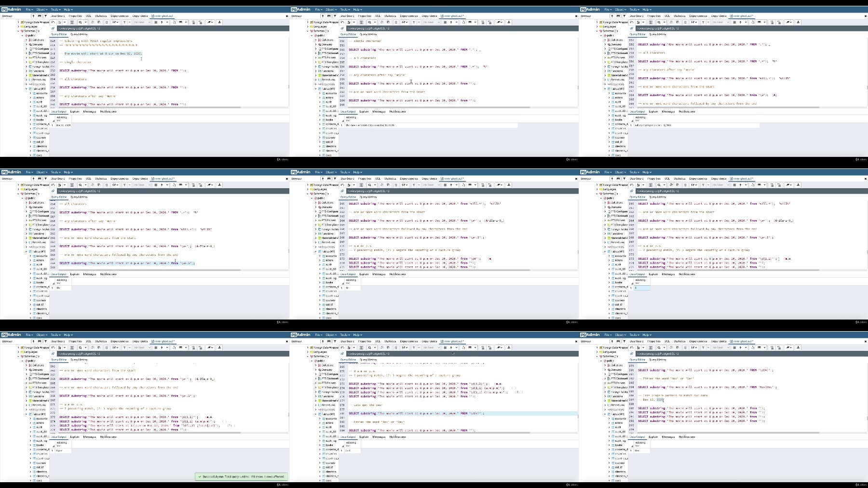Expand Languages node in top-left frame tree
Image resolution: width=868 pixels, height=488 pixels.
point(19,26)
